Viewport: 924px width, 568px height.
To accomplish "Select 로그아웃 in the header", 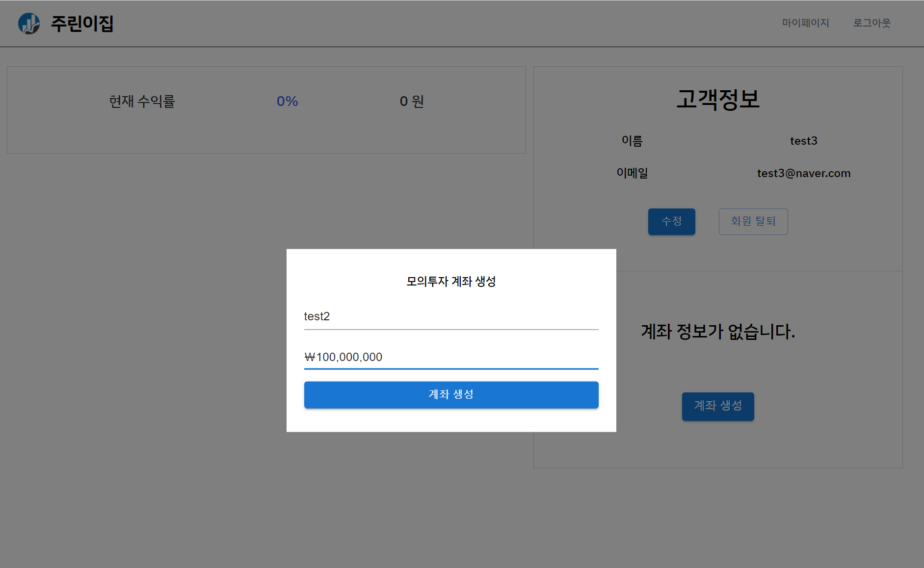I will (872, 23).
